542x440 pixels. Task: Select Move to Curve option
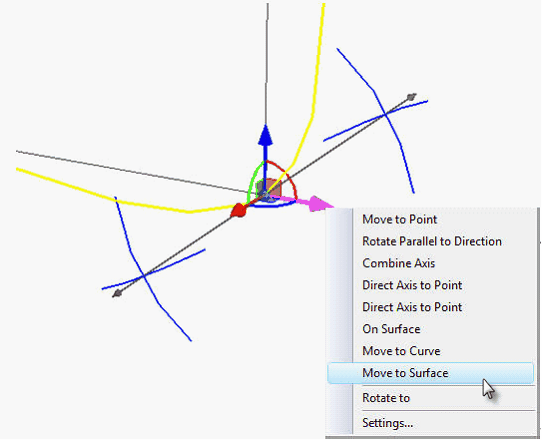[401, 351]
